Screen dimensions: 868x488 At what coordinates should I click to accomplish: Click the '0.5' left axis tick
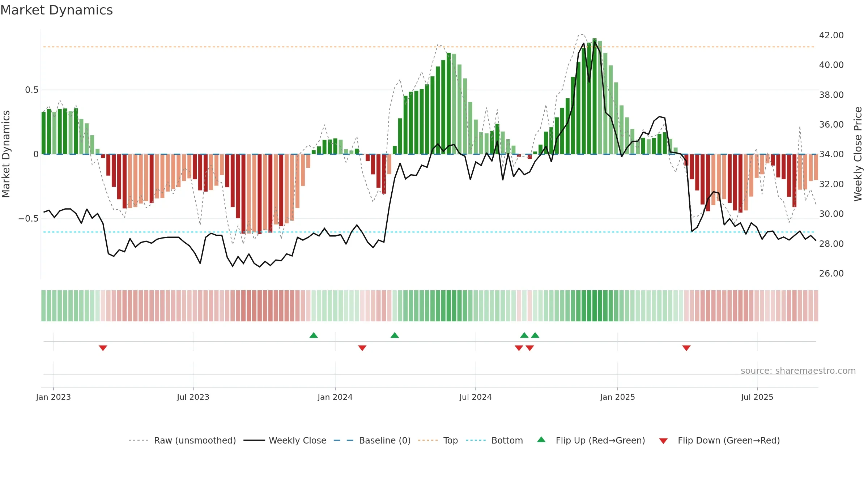coord(32,90)
